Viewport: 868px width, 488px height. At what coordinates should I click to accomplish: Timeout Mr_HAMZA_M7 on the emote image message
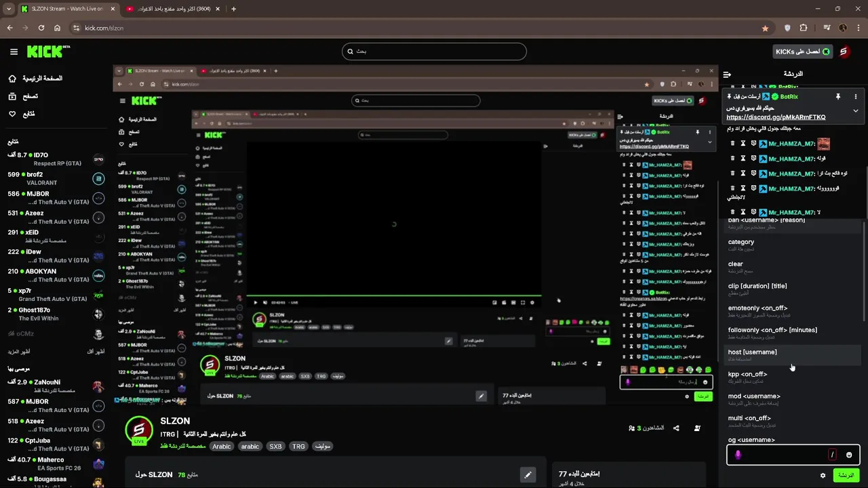(x=743, y=144)
